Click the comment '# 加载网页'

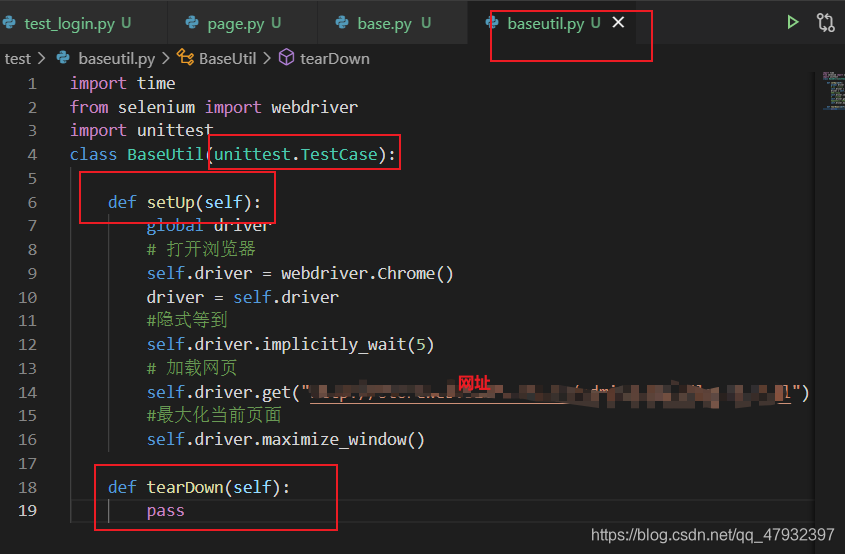coord(192,368)
